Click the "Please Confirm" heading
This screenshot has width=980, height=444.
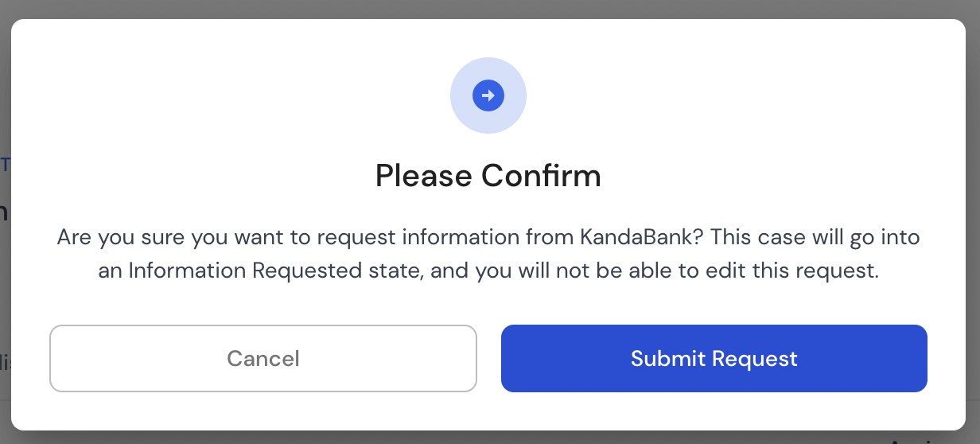pos(488,176)
